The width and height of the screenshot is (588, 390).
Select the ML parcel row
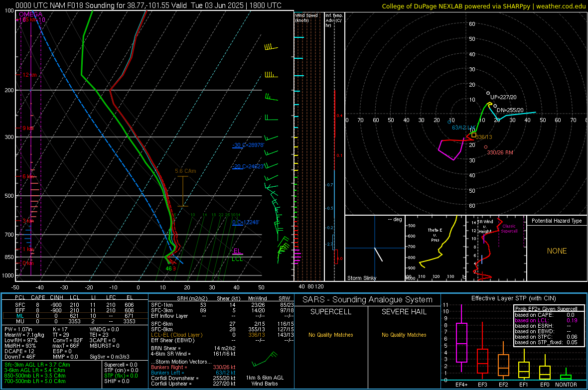coord(75,316)
